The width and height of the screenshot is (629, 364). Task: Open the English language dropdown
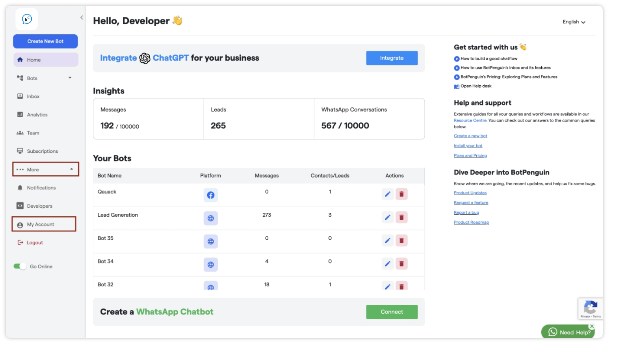coord(574,22)
